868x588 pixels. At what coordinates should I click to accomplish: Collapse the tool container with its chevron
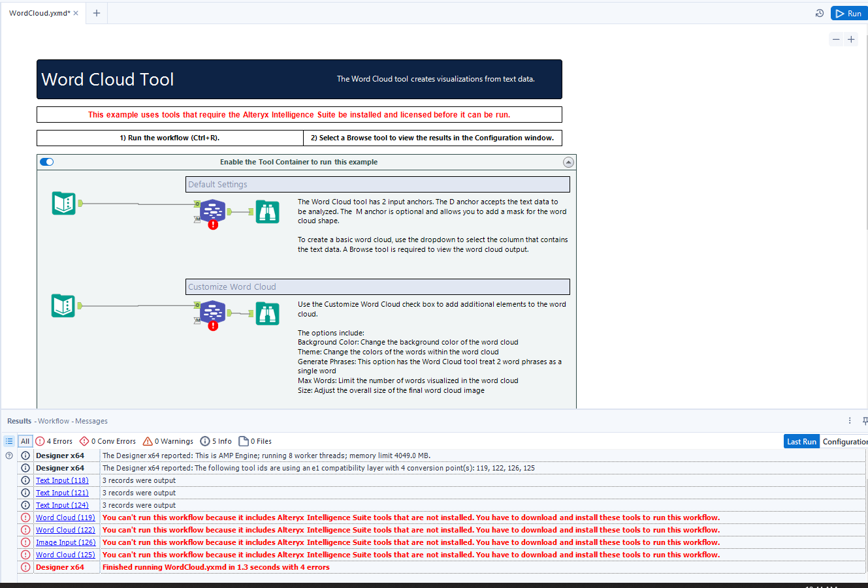[x=568, y=161]
